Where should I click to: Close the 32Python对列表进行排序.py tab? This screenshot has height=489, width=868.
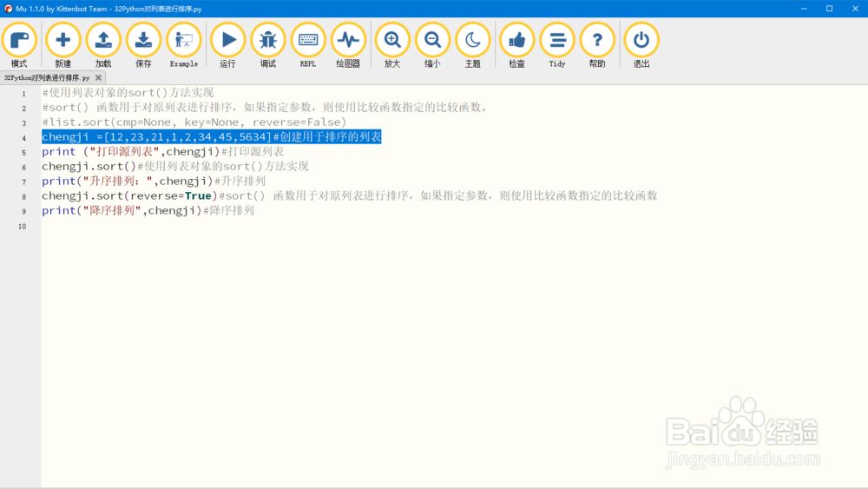pos(99,78)
